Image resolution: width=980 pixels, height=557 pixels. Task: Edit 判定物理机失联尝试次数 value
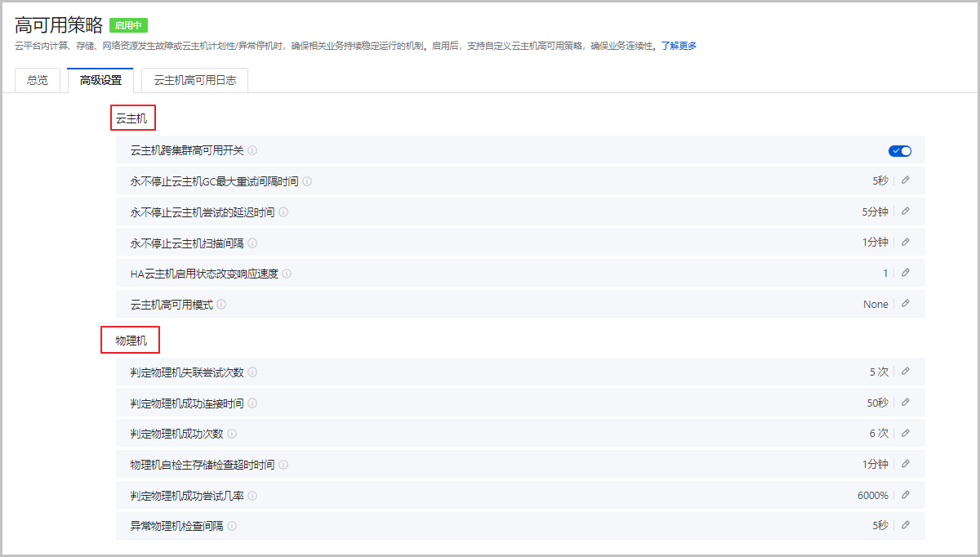(x=905, y=372)
